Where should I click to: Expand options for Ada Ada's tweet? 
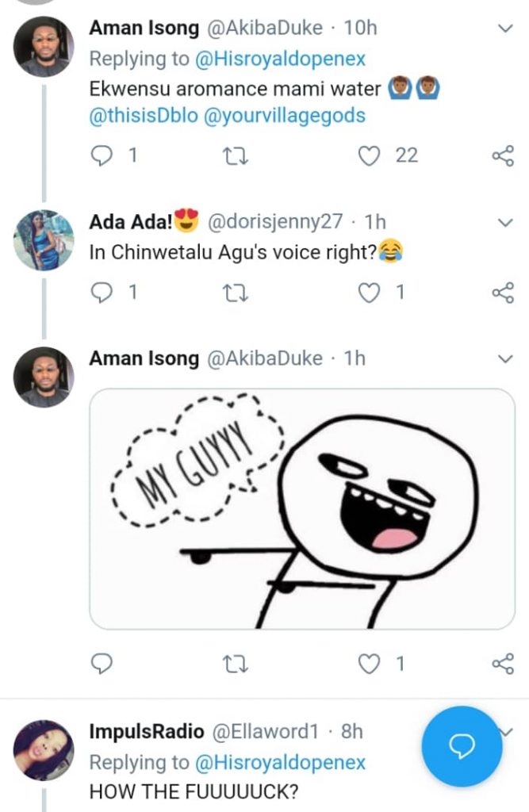[504, 223]
